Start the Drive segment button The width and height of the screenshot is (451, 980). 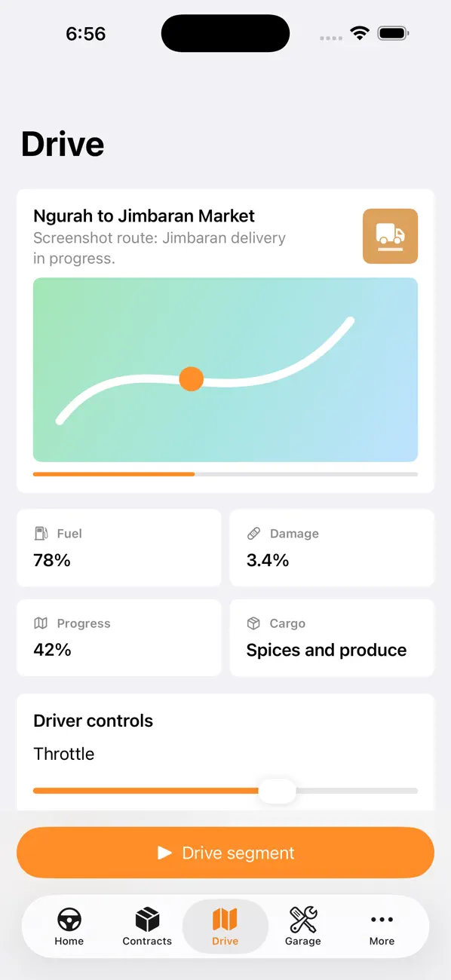tap(226, 853)
